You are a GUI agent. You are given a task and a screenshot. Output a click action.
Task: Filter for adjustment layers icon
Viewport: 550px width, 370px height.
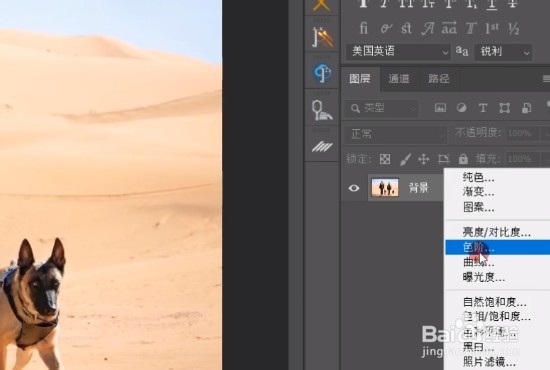[x=462, y=108]
